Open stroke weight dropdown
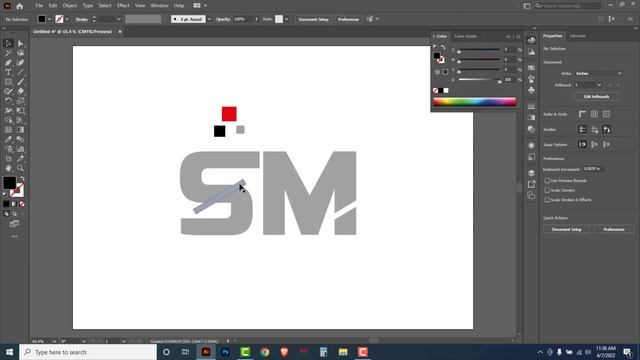Image resolution: width=640 pixels, height=360 pixels. 118,19
